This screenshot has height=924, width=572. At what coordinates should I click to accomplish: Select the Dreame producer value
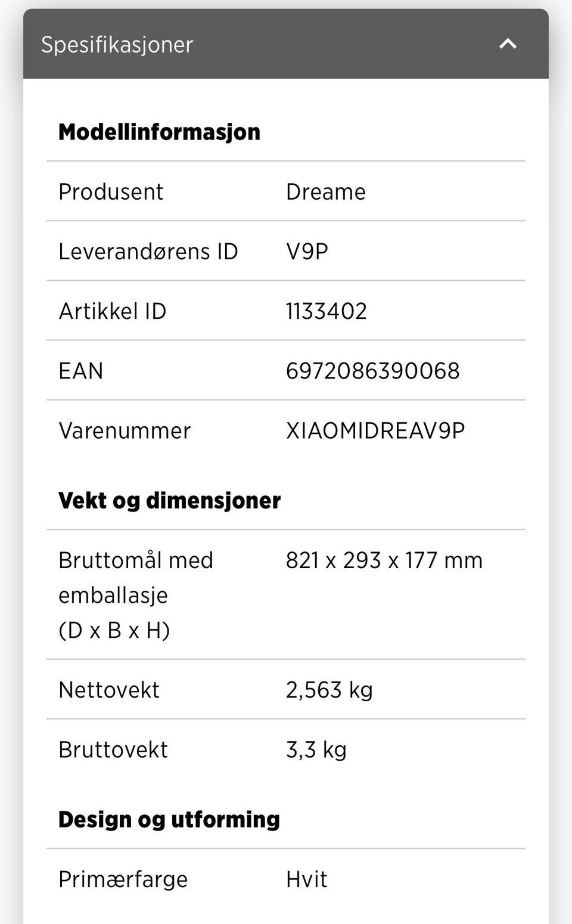pos(325,192)
